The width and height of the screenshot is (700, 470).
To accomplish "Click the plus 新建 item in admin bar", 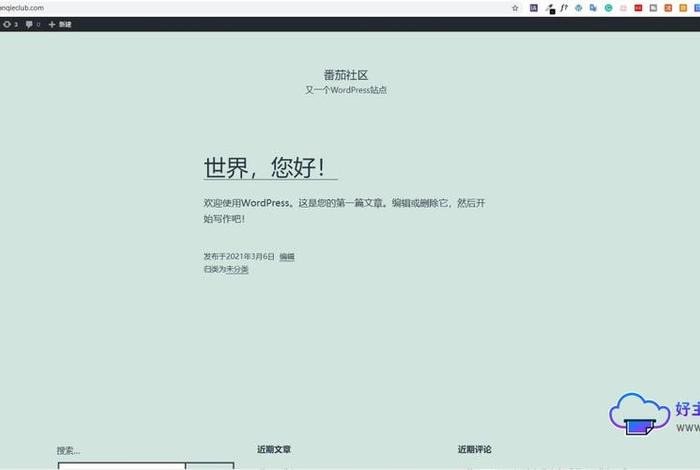I will point(60,24).
